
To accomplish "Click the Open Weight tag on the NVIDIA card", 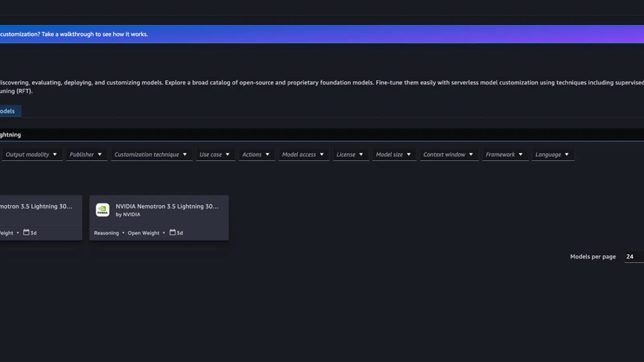I will (x=144, y=233).
